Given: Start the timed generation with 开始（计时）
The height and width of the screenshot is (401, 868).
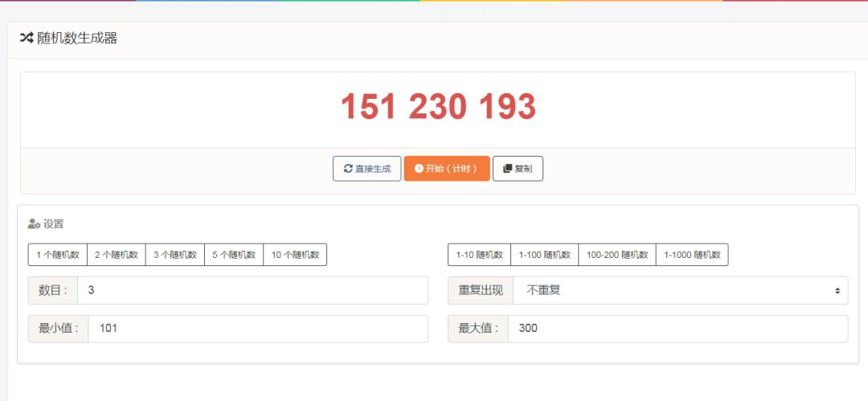Looking at the screenshot, I should (447, 169).
